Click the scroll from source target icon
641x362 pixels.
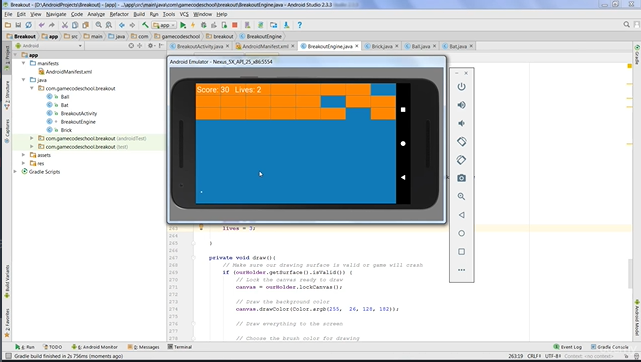131,46
